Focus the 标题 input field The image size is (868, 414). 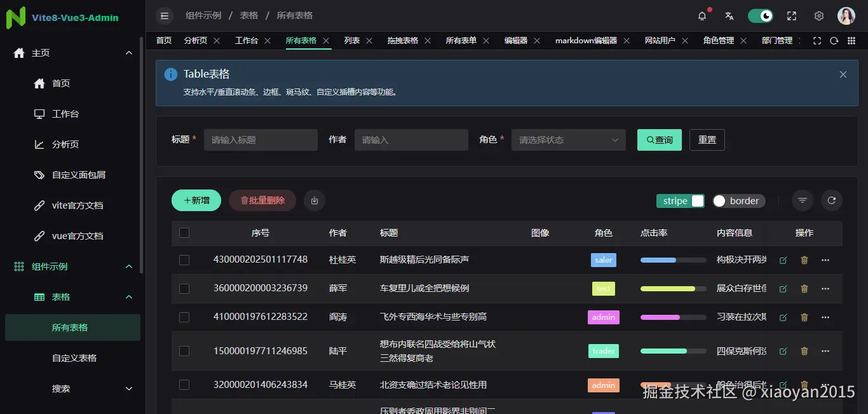point(261,140)
